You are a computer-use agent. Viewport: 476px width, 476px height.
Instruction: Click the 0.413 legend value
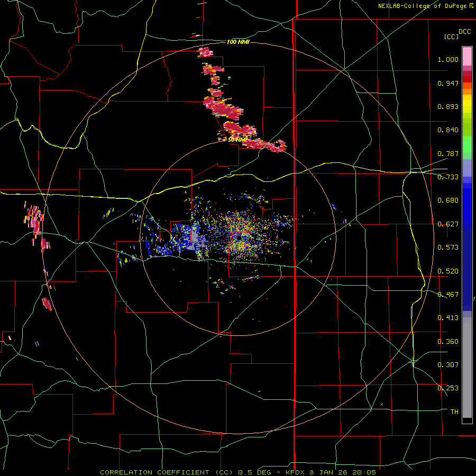point(448,318)
